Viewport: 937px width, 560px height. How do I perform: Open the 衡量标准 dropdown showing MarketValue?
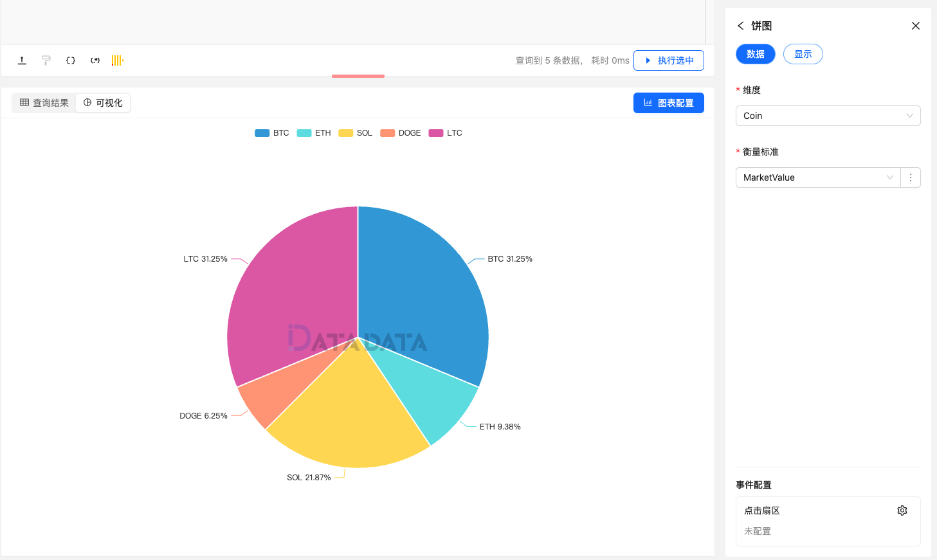pos(818,177)
